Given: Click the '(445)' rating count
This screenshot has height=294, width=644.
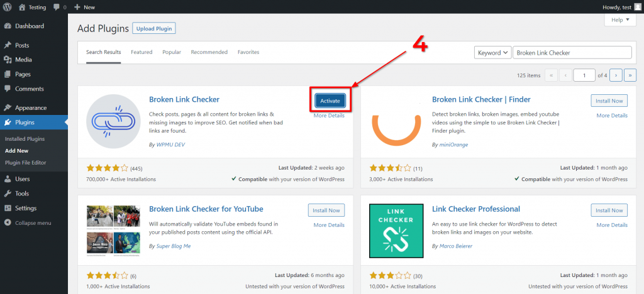Looking at the screenshot, I should point(136,168).
